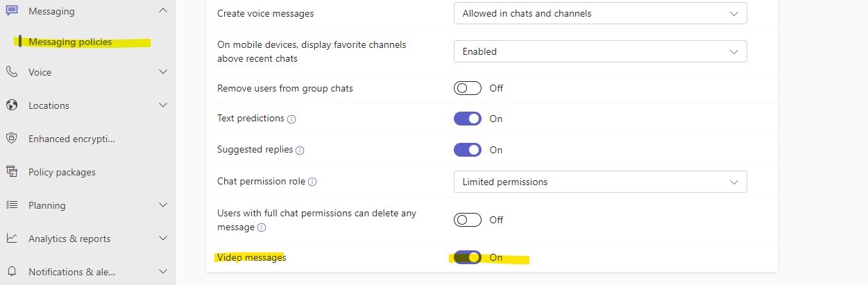868x285 pixels.
Task: Switch off the Video messages toggle
Action: point(467,257)
